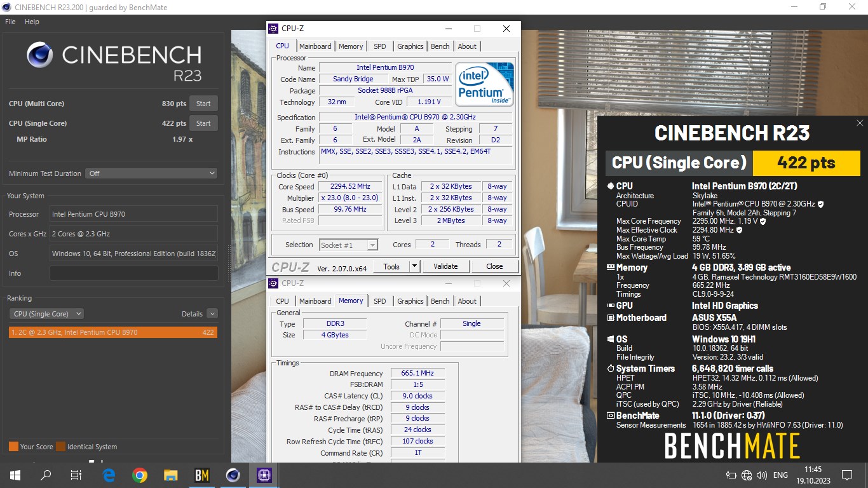Open Task View from the taskbar
Viewport: 868px width, 488px height.
76,475
